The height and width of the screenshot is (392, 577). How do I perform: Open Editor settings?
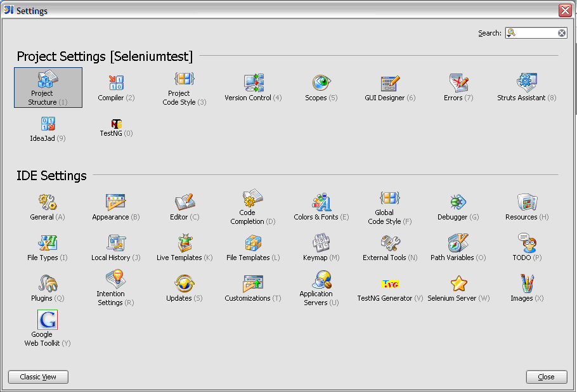pos(185,207)
